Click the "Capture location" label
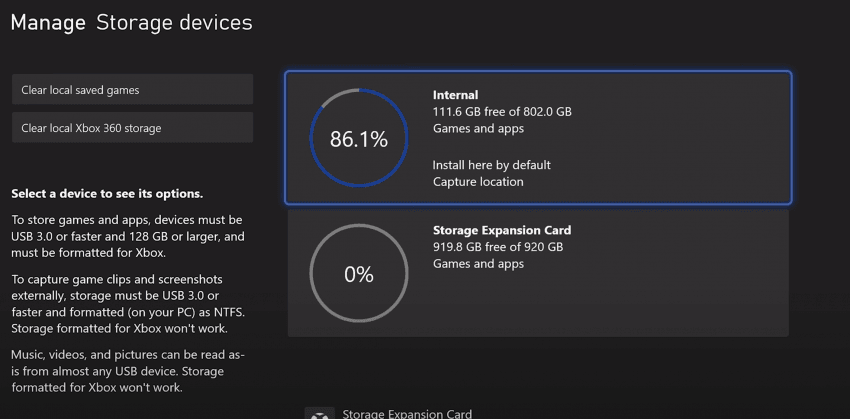The width and height of the screenshot is (850, 419). 478,182
